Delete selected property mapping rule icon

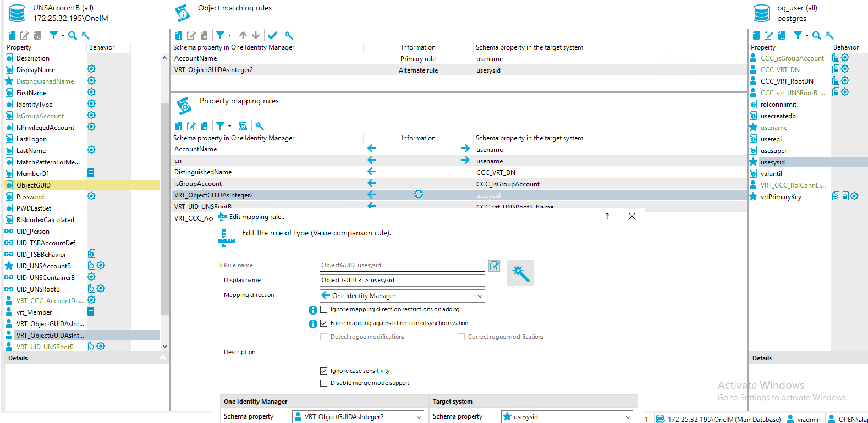pos(204,126)
